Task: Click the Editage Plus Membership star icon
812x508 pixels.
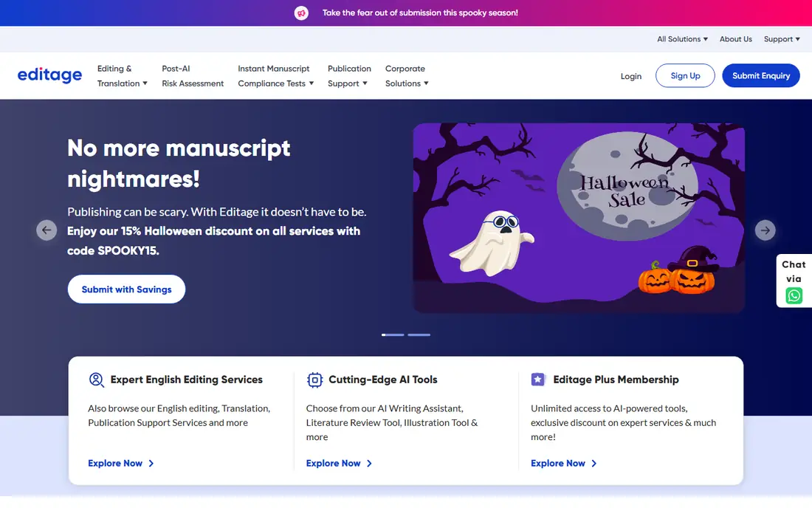Action: [538, 380]
